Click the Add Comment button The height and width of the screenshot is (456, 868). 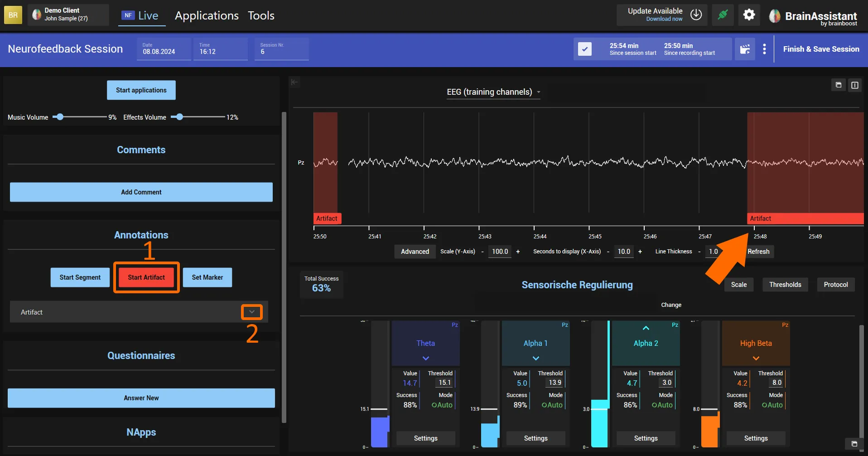(141, 192)
